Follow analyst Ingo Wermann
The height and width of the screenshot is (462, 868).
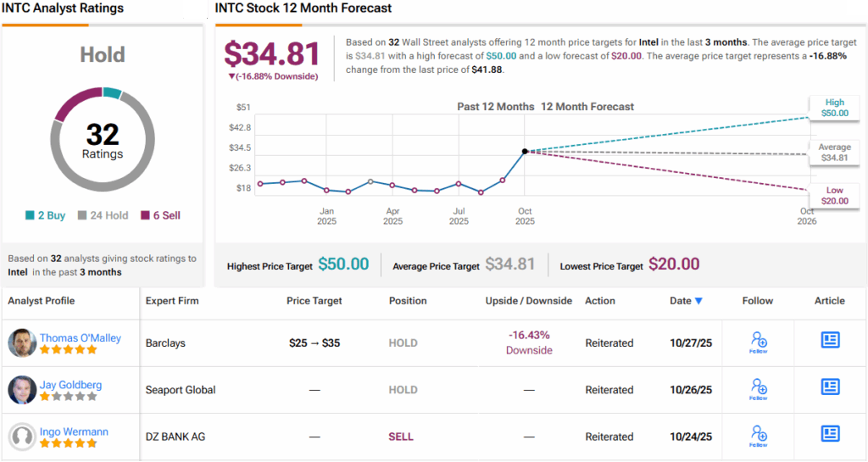tap(759, 436)
